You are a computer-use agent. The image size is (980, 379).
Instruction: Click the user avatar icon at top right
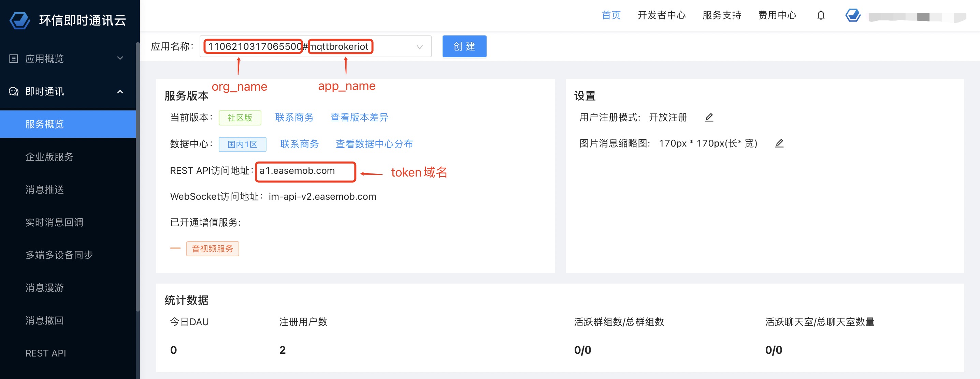pos(853,16)
